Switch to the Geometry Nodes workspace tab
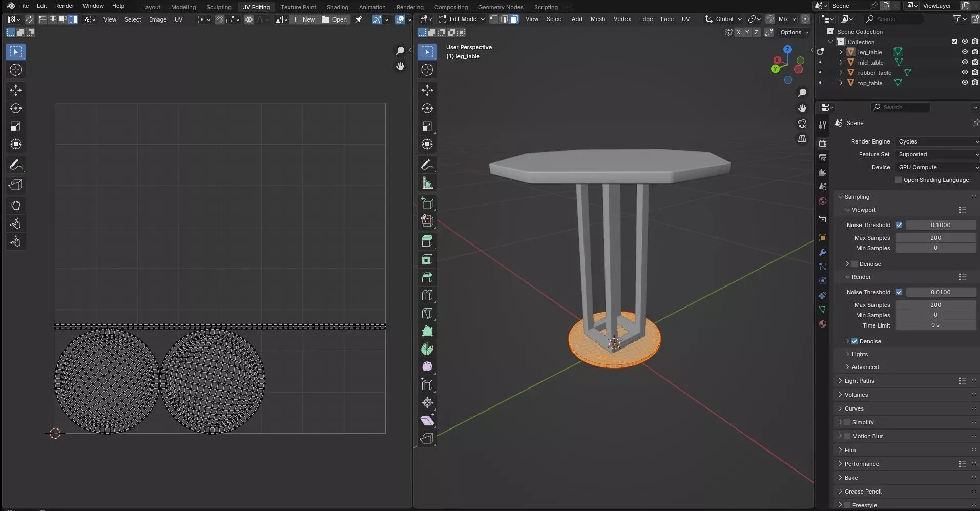 (501, 7)
